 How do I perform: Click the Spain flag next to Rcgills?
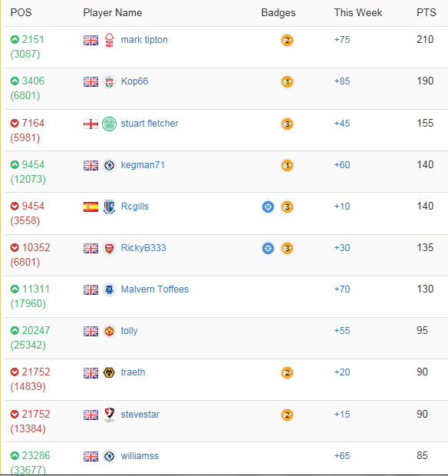coord(91,207)
